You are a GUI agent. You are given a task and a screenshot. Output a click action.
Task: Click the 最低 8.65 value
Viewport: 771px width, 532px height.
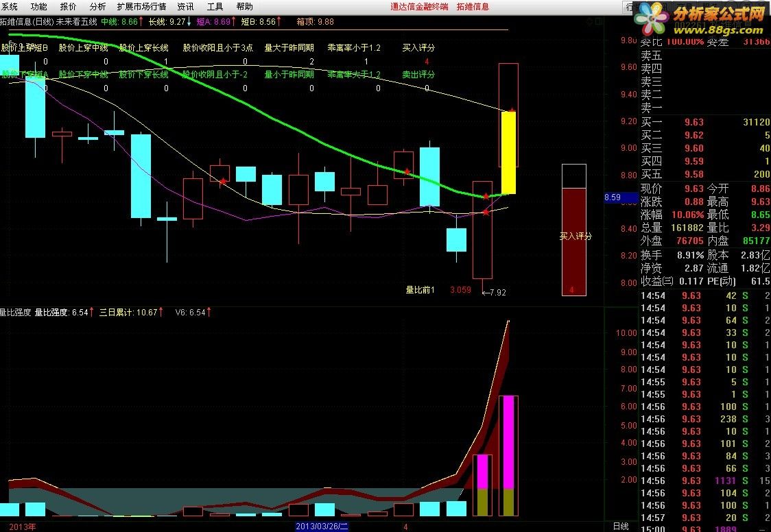pyautogui.click(x=760, y=215)
